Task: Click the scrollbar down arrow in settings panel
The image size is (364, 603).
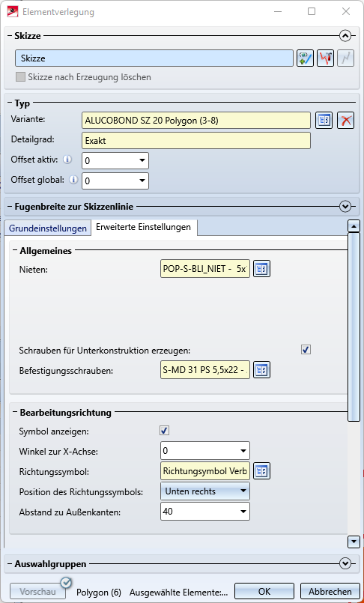Action: tap(354, 542)
